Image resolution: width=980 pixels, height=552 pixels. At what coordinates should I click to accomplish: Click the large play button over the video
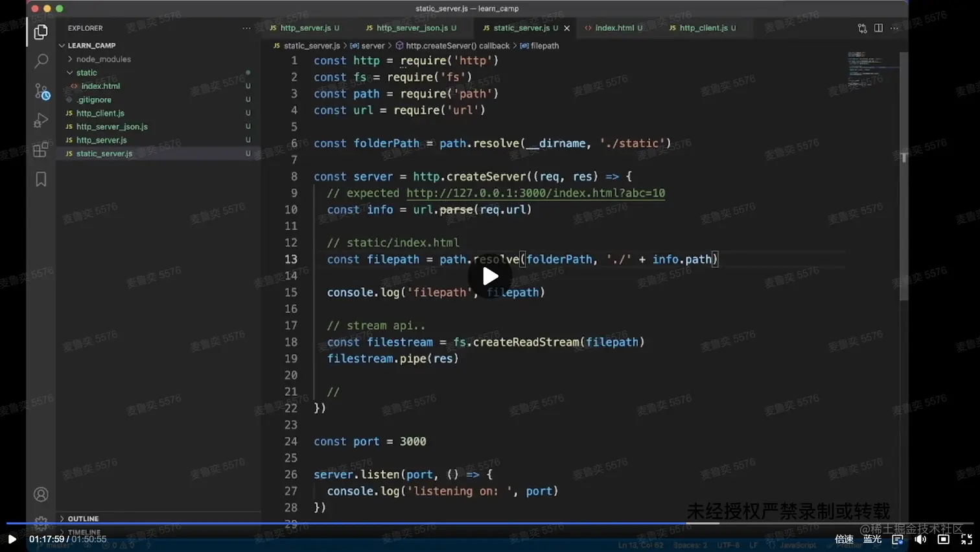[490, 276]
